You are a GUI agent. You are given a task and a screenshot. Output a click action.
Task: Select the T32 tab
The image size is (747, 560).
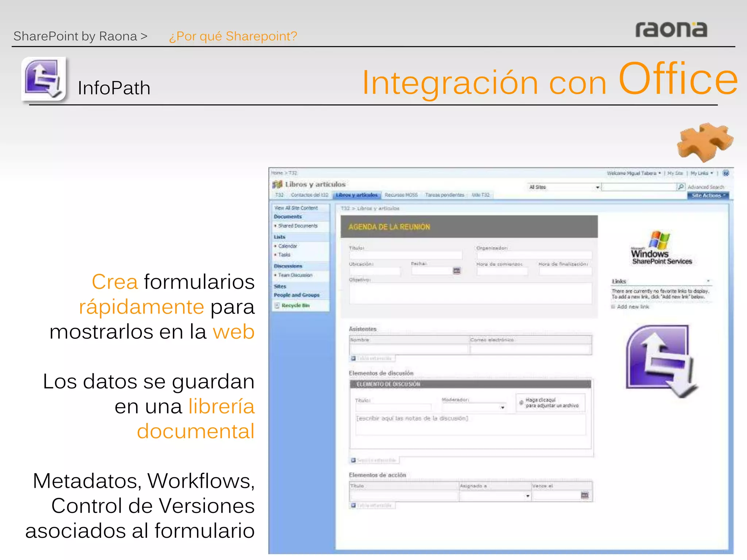tap(279, 195)
